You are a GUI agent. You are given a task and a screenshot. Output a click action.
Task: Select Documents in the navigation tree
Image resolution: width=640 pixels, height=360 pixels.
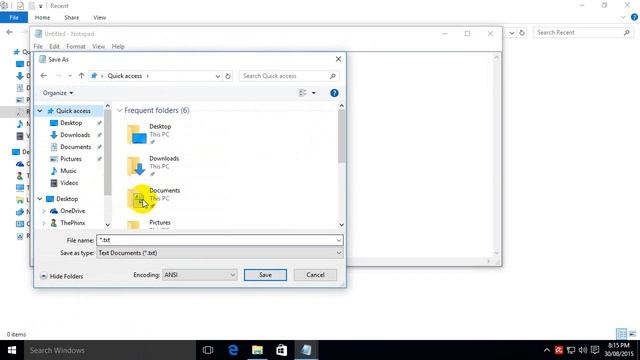click(76, 147)
